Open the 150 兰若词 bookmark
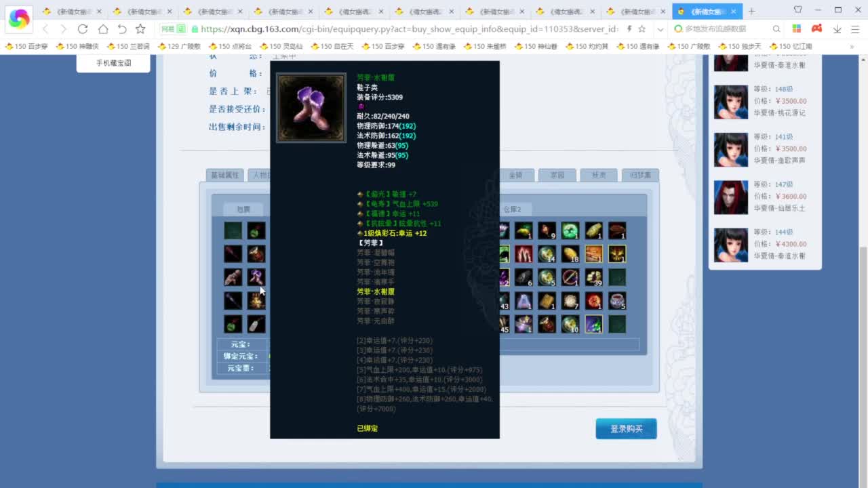 (x=128, y=46)
